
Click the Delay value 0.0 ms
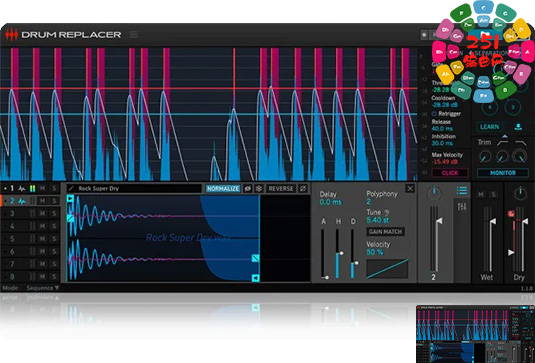[x=331, y=202]
